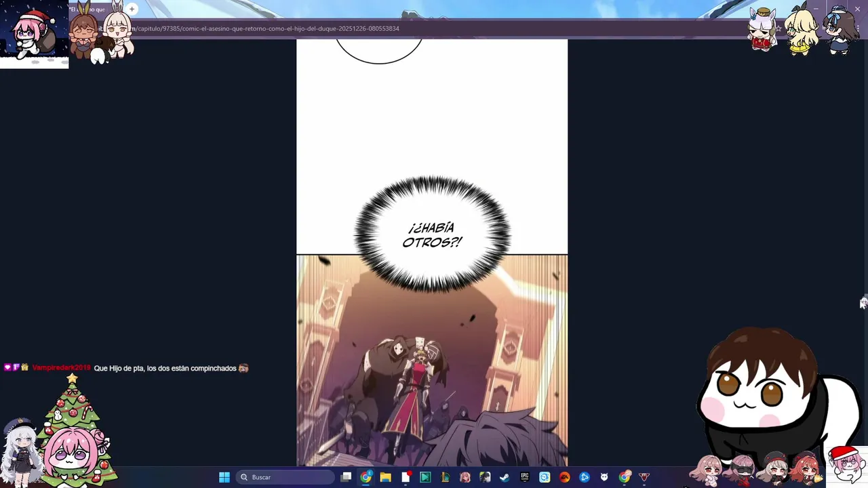This screenshot has width=868, height=488.
Task: Click the Buscar search box on taskbar
Action: (x=285, y=477)
